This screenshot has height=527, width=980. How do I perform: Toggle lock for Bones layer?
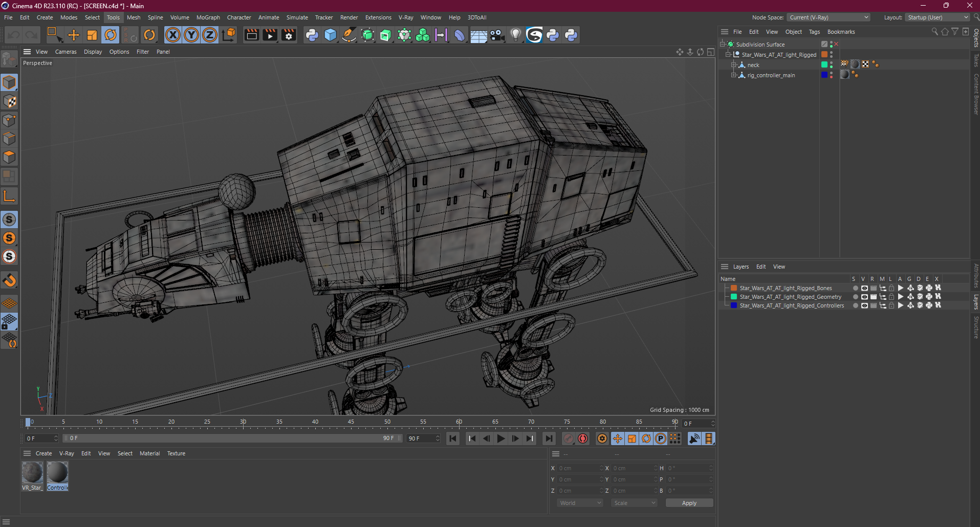coord(891,288)
